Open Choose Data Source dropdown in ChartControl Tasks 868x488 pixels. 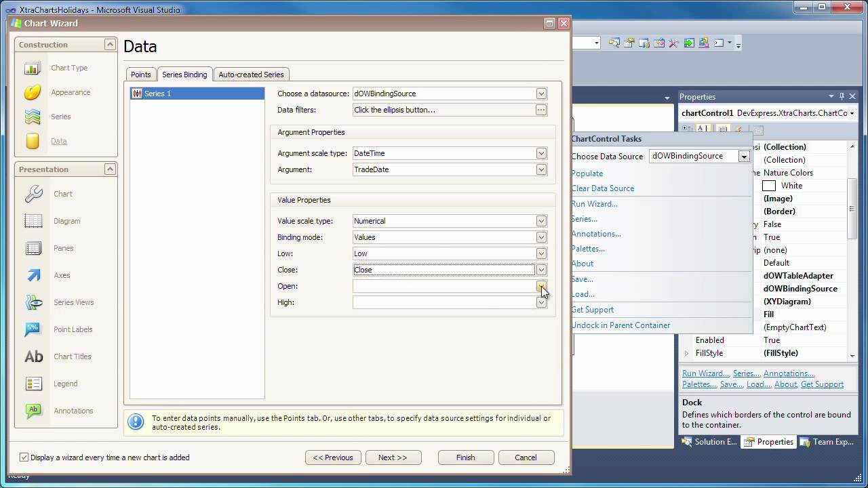(x=744, y=157)
